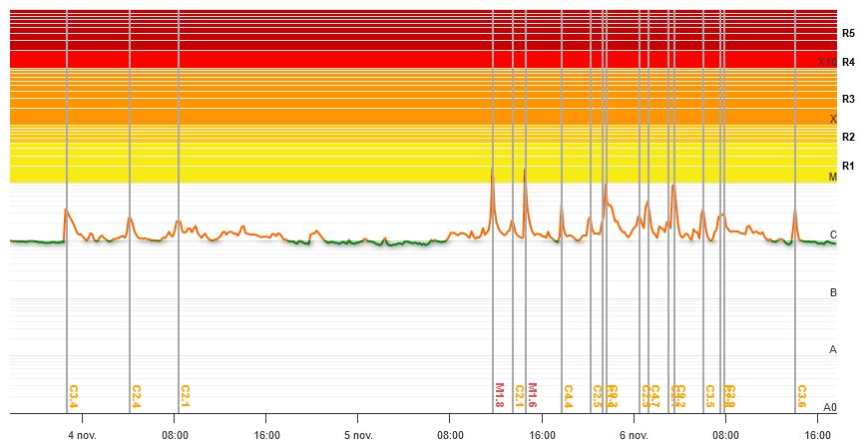Click the R2 scale label
868x447 pixels.
click(x=848, y=137)
